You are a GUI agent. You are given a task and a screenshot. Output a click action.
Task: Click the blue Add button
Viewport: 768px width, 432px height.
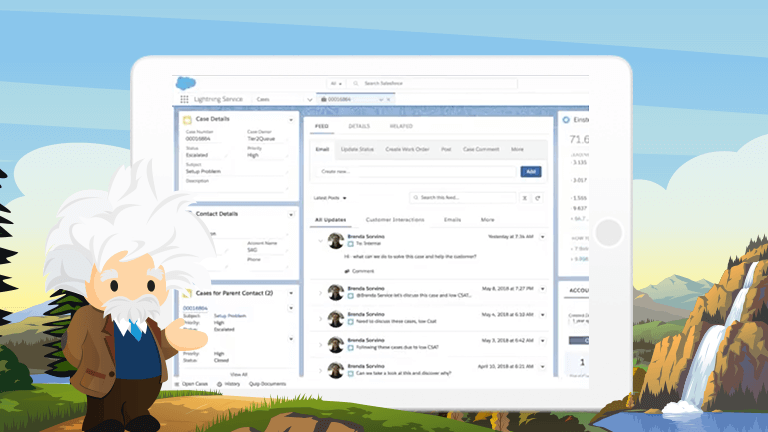[531, 171]
